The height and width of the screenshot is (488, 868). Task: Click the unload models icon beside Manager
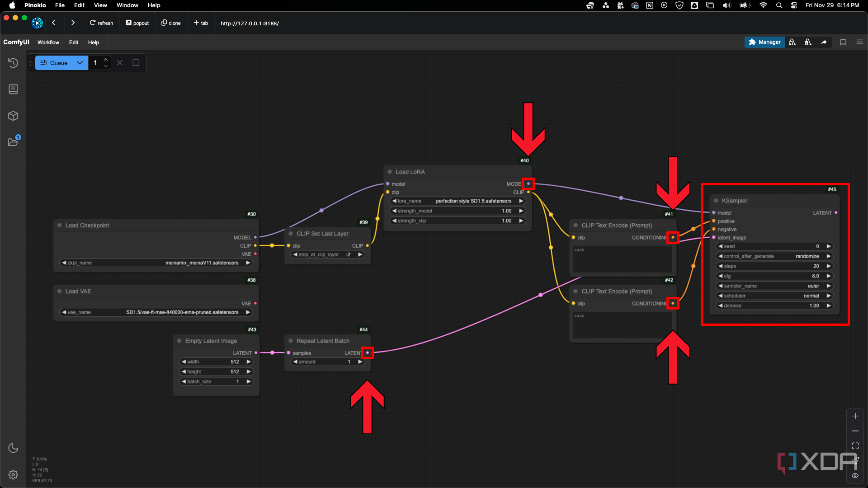pos(793,42)
